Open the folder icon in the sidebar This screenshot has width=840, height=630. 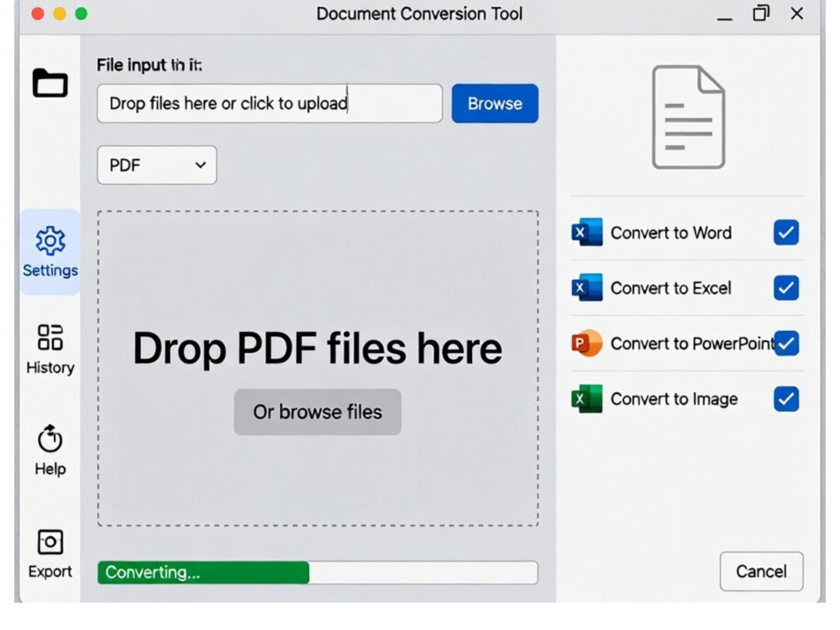[x=50, y=82]
